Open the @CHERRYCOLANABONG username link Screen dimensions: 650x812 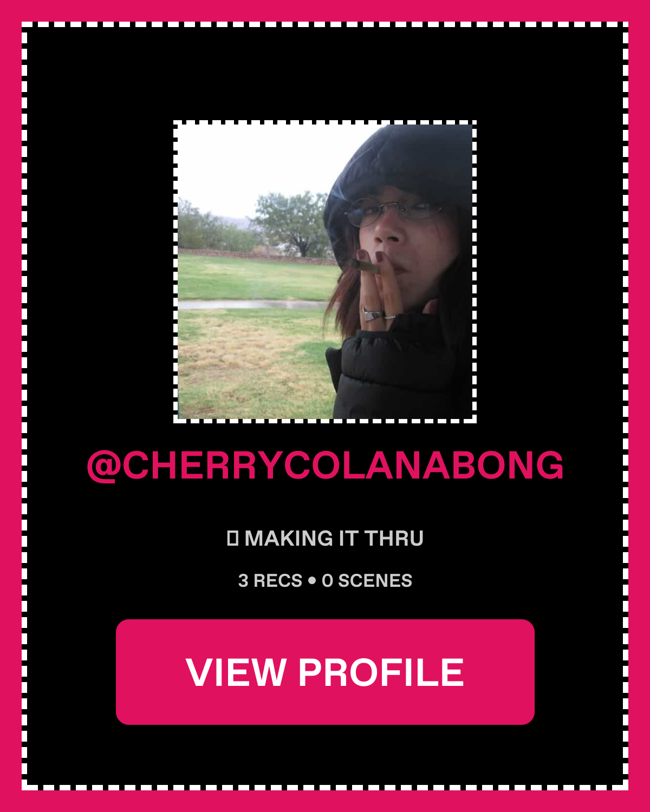pyautogui.click(x=325, y=465)
